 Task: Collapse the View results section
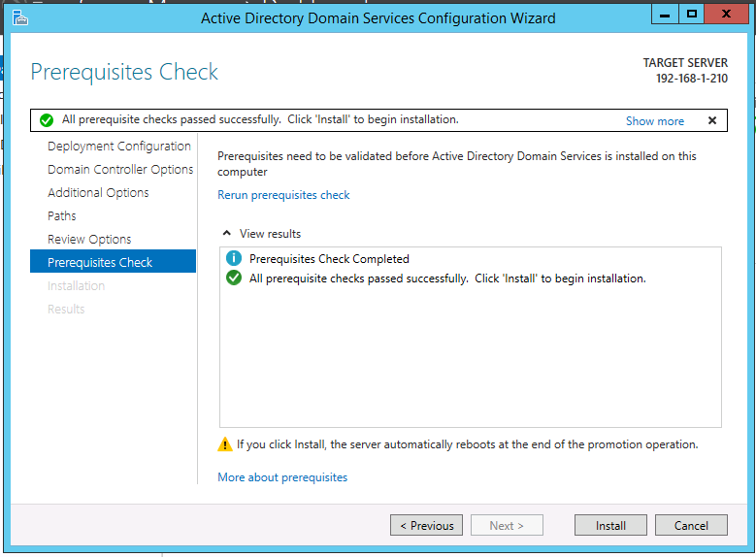point(227,234)
